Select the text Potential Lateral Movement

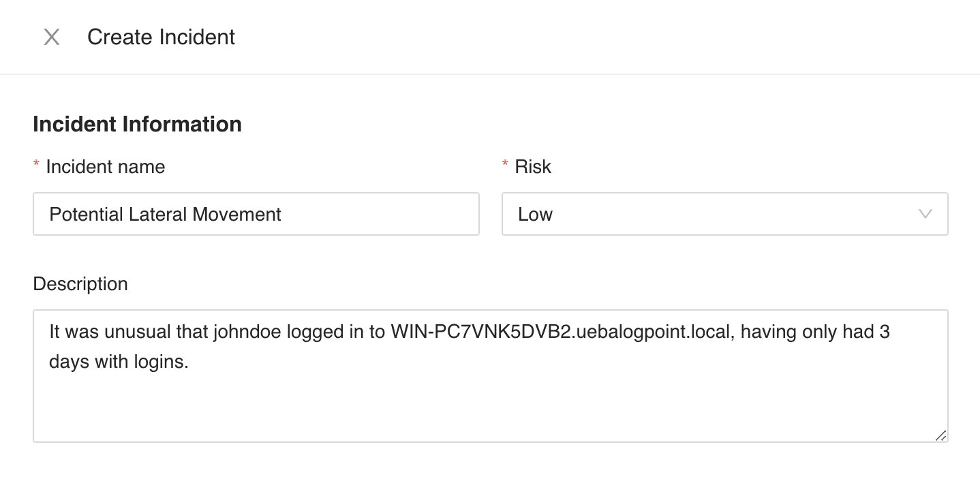164,214
